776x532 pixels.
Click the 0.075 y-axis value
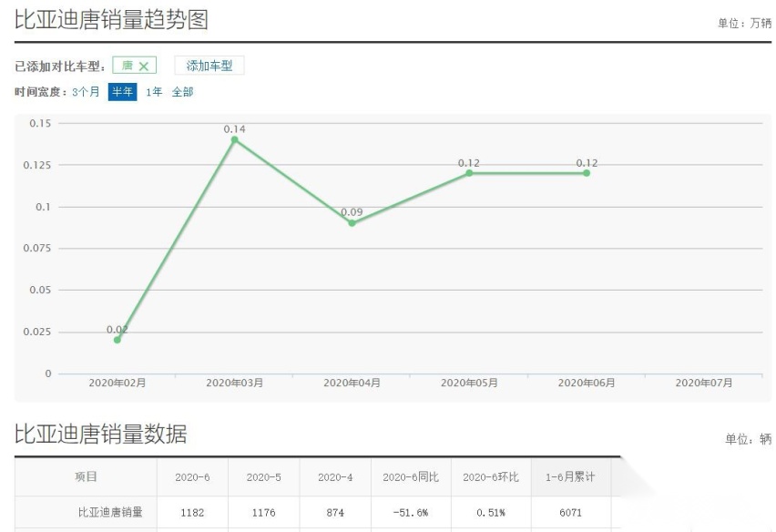[x=37, y=248]
